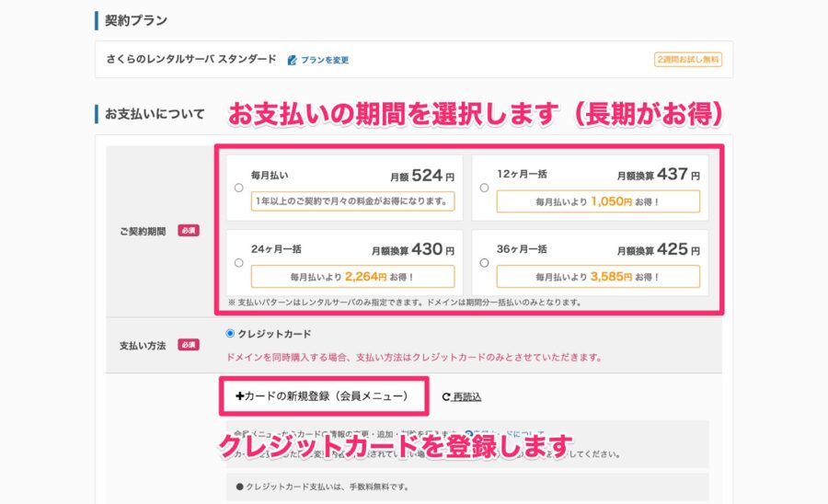Screen dimensions: 828x504
Task: Select クレジットカード payment method radio
Action: pos(230,334)
